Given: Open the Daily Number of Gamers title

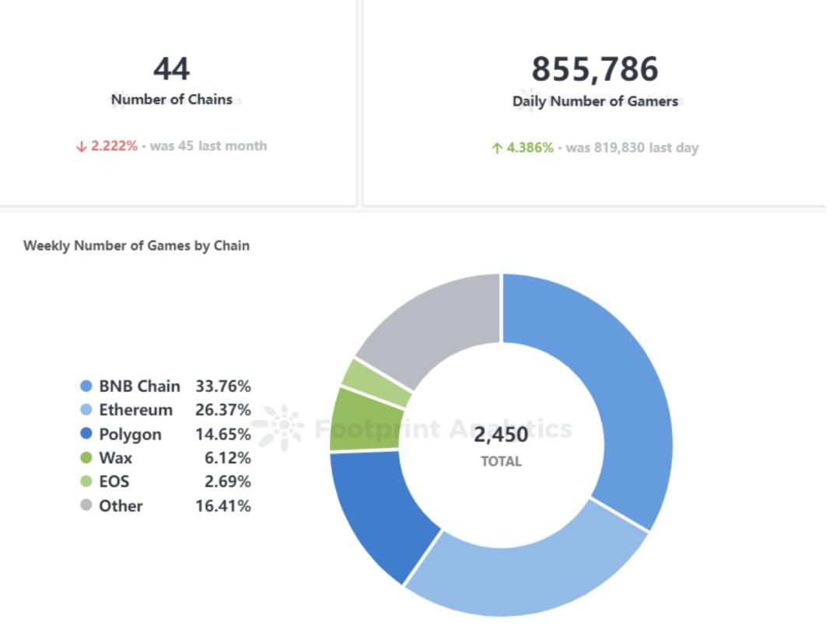Looking at the screenshot, I should (x=595, y=101).
